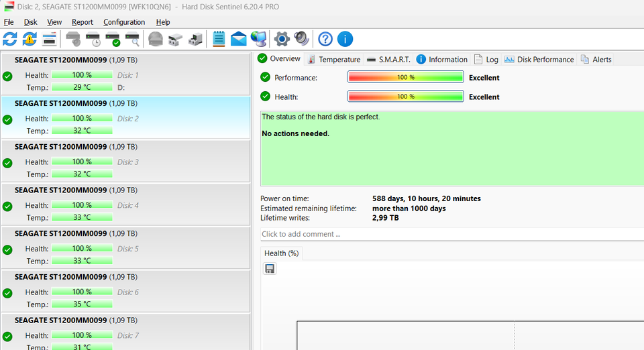644x350 pixels.
Task: Select the Seagate disk labeled Disk: 2
Action: (x=125, y=117)
